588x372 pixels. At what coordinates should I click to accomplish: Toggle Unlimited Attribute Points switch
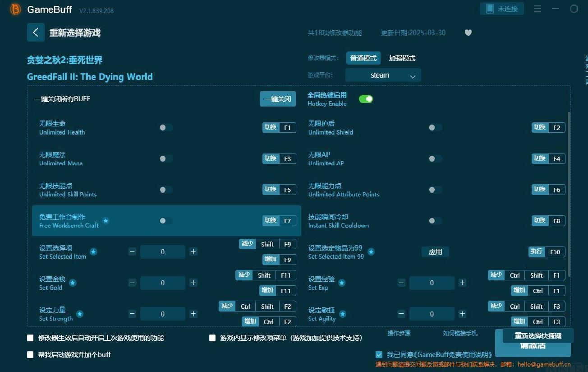tap(435, 190)
